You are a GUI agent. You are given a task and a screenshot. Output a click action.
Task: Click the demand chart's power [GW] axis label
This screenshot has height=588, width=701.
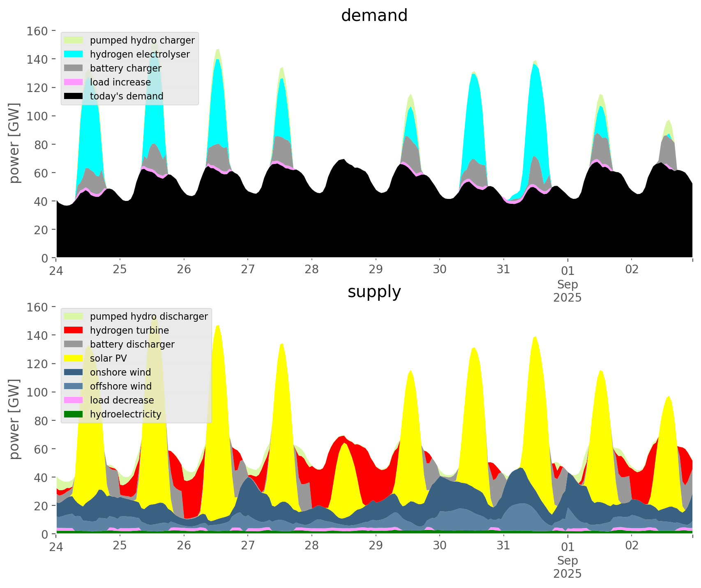(14, 143)
